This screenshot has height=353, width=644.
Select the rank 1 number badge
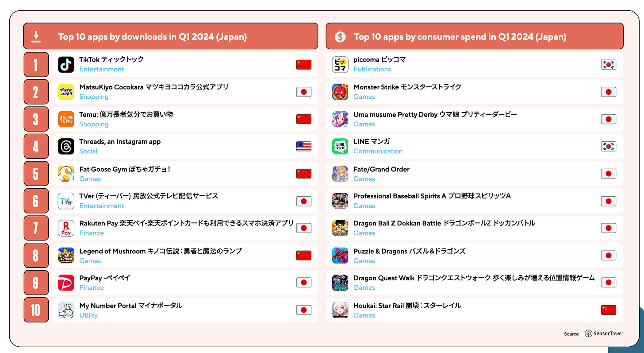(36, 65)
